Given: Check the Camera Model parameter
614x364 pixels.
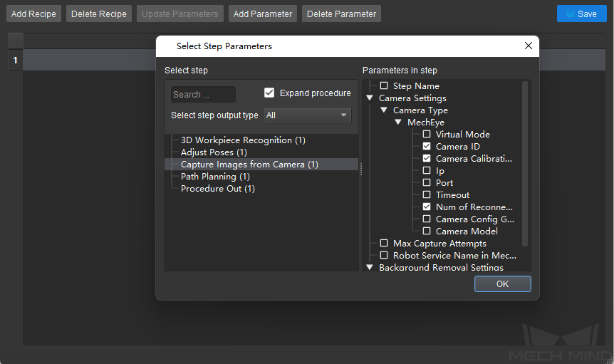Looking at the screenshot, I should (x=427, y=232).
